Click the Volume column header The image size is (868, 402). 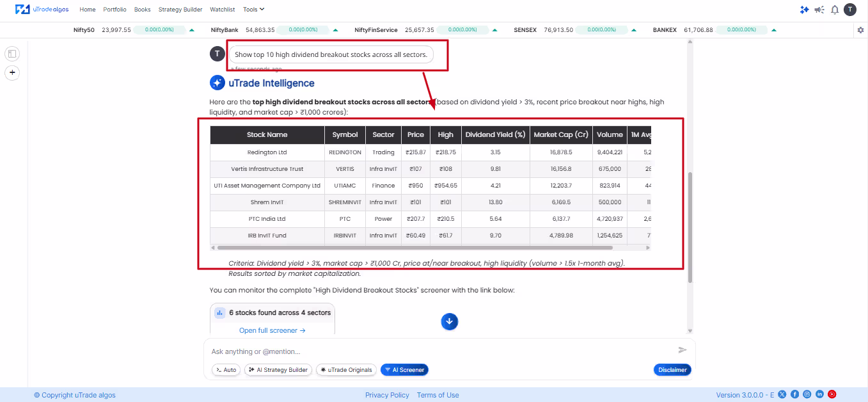[610, 134]
